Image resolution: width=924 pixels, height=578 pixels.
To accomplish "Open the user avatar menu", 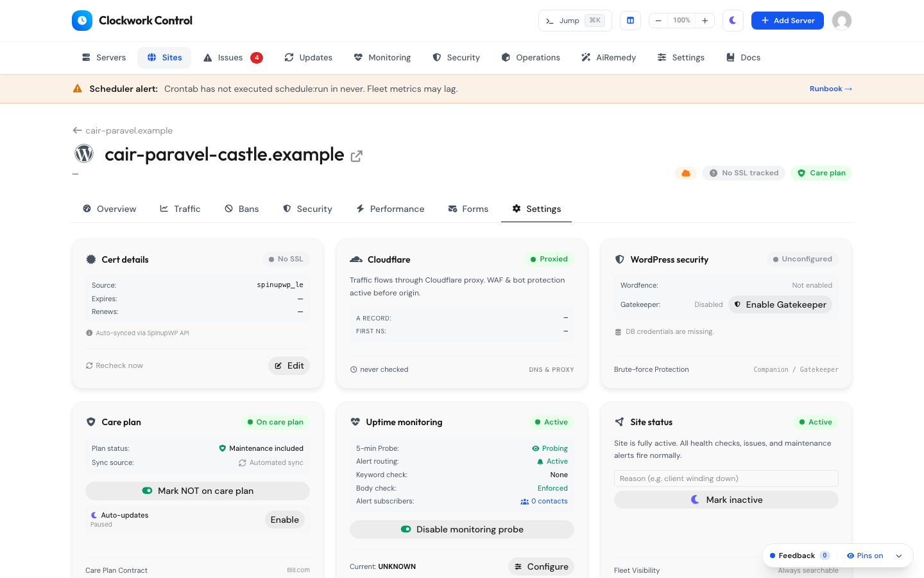I will (x=842, y=21).
